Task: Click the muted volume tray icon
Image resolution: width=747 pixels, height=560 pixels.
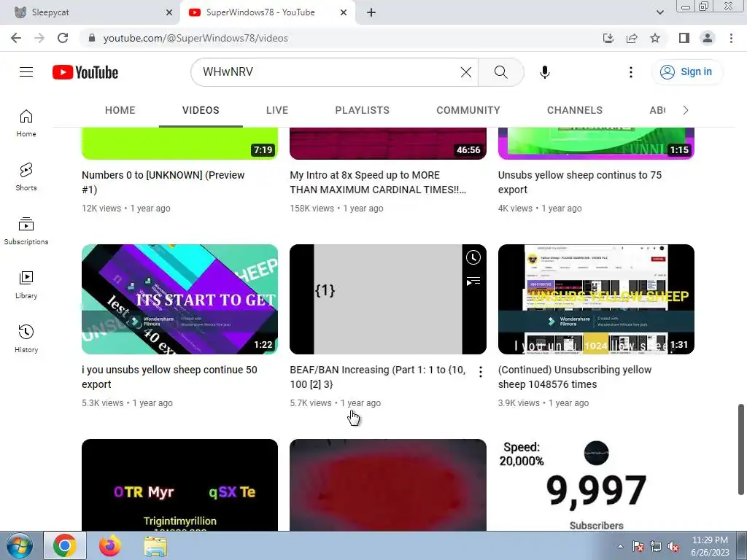Action: pos(673,547)
